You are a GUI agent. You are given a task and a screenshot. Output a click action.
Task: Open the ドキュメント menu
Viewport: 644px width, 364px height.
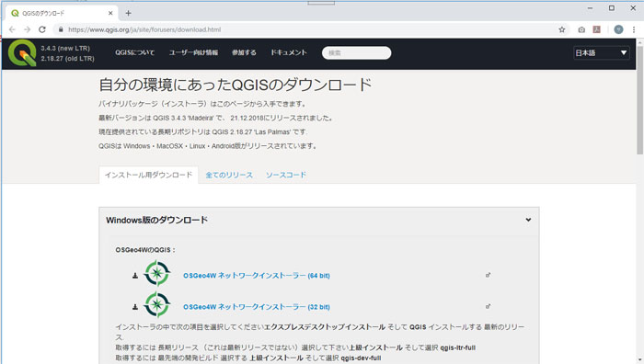coord(288,52)
